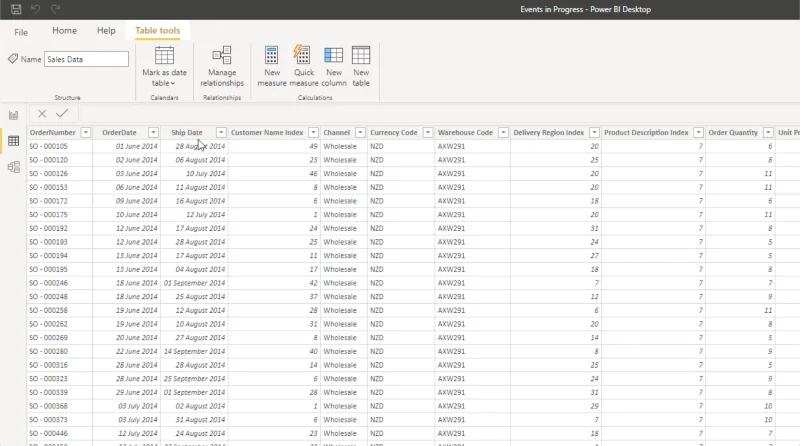
Task: Click the name tag icon beside Name
Action: tap(13, 59)
